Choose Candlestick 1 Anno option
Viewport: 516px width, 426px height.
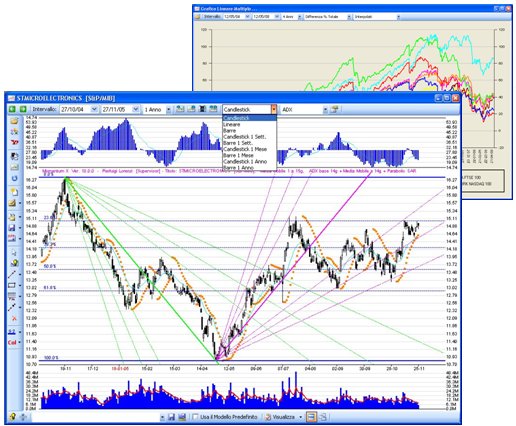[x=249, y=161]
